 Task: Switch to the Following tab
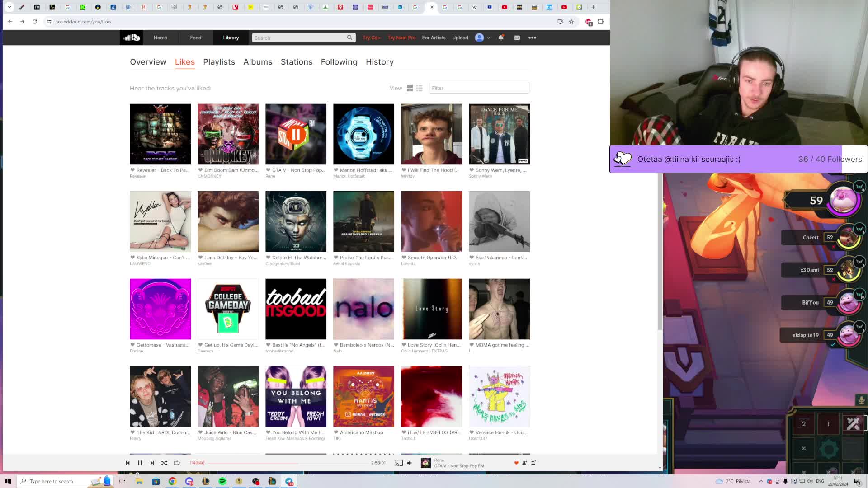(x=339, y=62)
